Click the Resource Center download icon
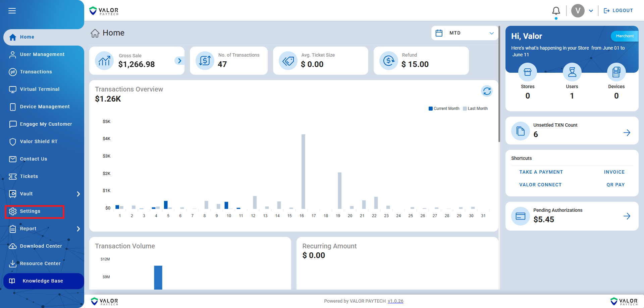This screenshot has width=644, height=308. tap(13, 264)
